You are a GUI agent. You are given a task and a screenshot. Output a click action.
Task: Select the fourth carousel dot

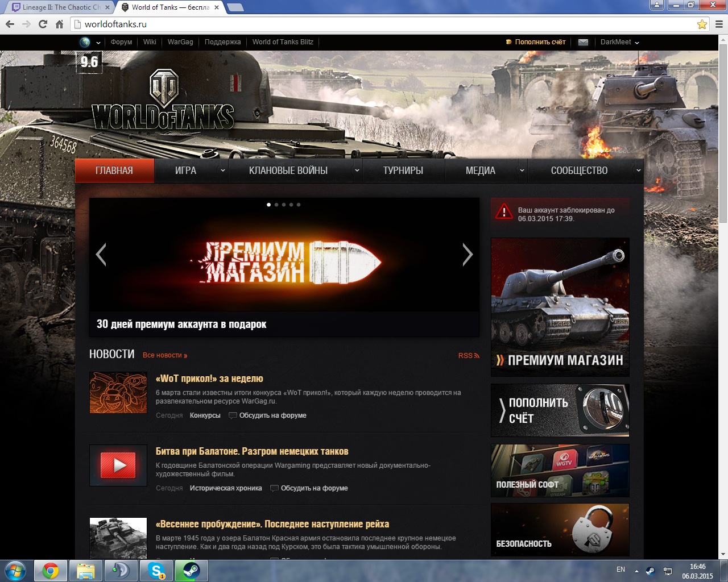(291, 205)
